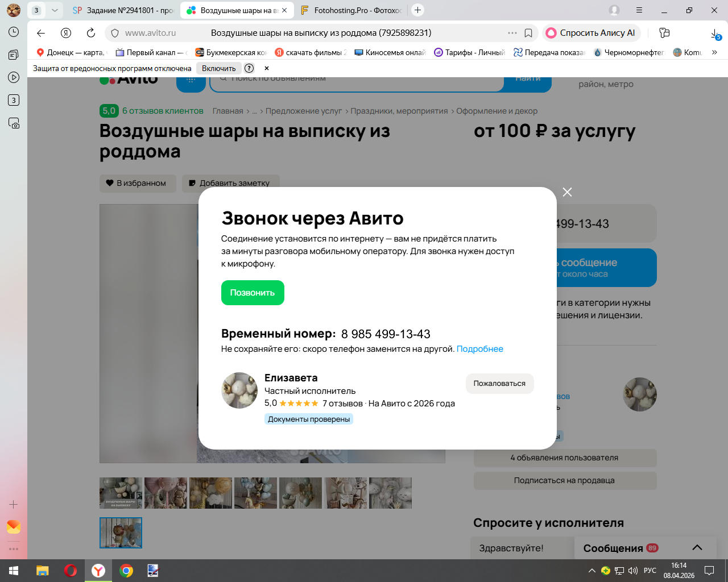Open the downloads icon in the toolbar

[x=715, y=34]
